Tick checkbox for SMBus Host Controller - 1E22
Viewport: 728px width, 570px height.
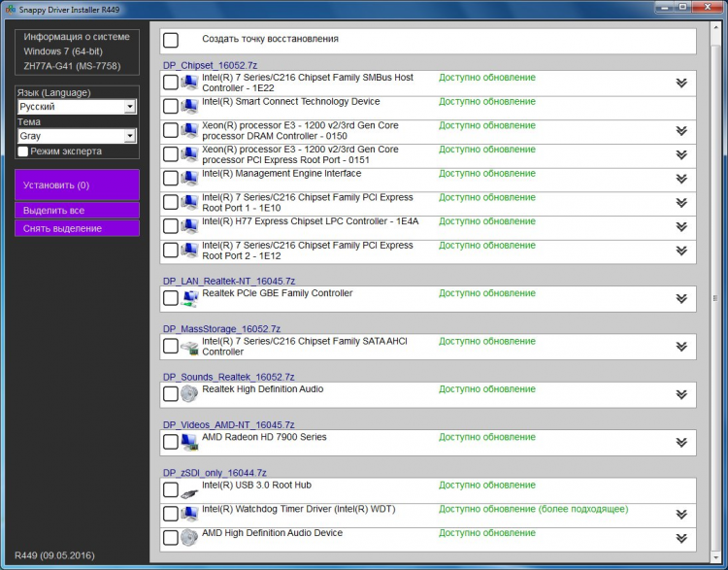pos(171,83)
